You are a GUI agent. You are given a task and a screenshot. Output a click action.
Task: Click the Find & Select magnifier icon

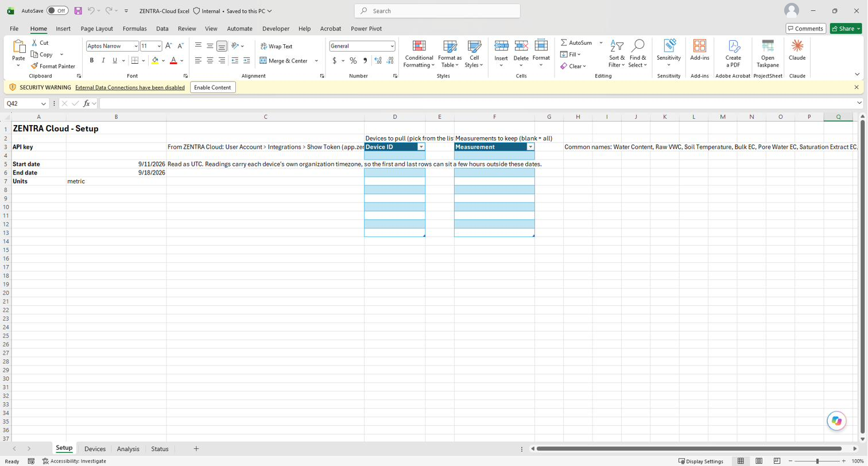(x=637, y=46)
